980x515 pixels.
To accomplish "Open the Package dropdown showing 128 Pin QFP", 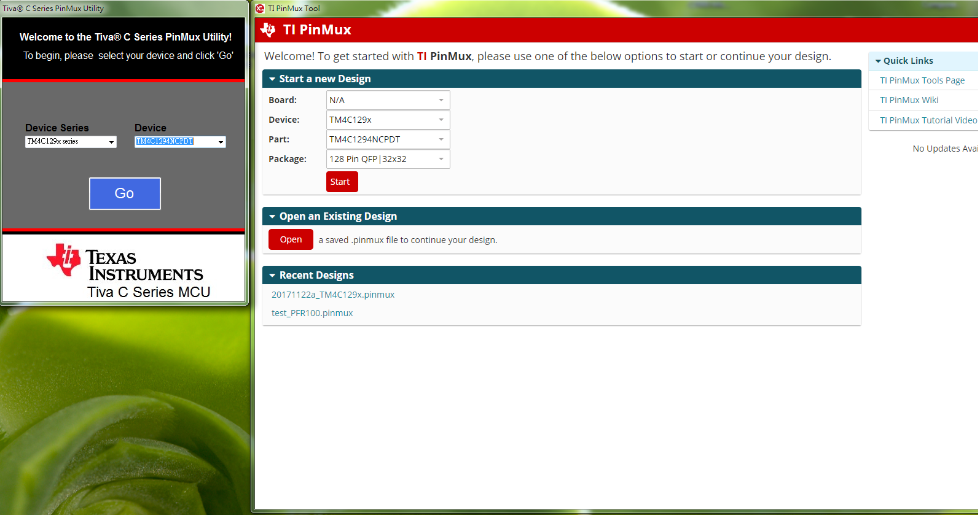I will [388, 159].
